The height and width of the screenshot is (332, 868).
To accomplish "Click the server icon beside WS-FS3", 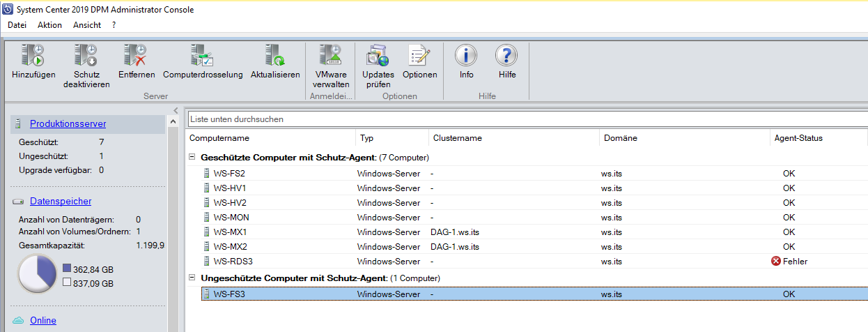I will click(x=206, y=294).
